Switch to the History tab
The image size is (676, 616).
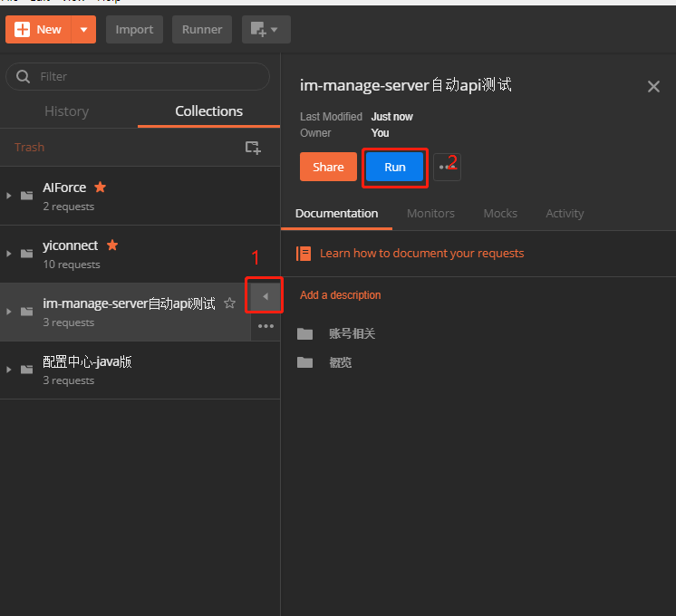pos(67,111)
